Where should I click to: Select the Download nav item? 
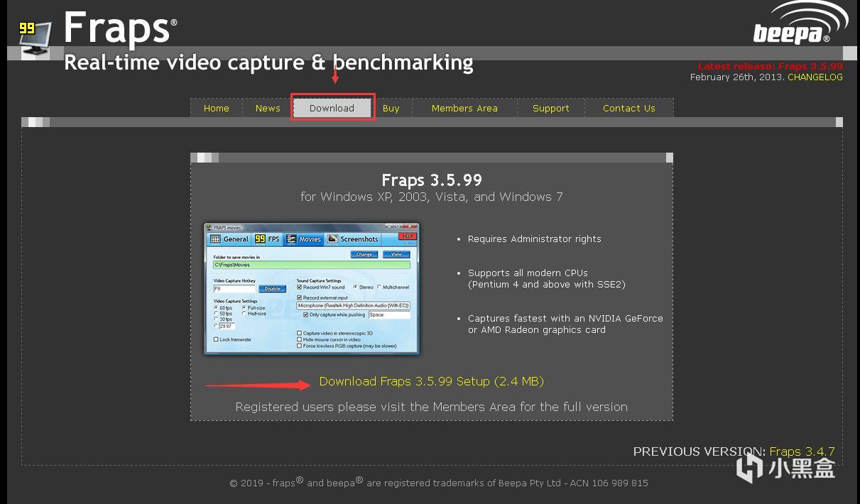(332, 108)
